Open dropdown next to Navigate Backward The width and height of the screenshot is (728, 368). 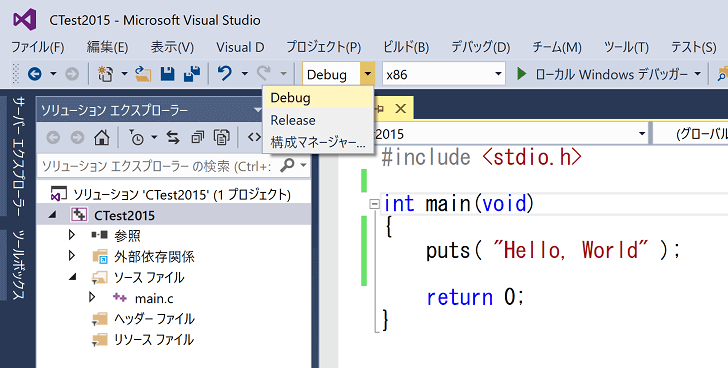53,74
